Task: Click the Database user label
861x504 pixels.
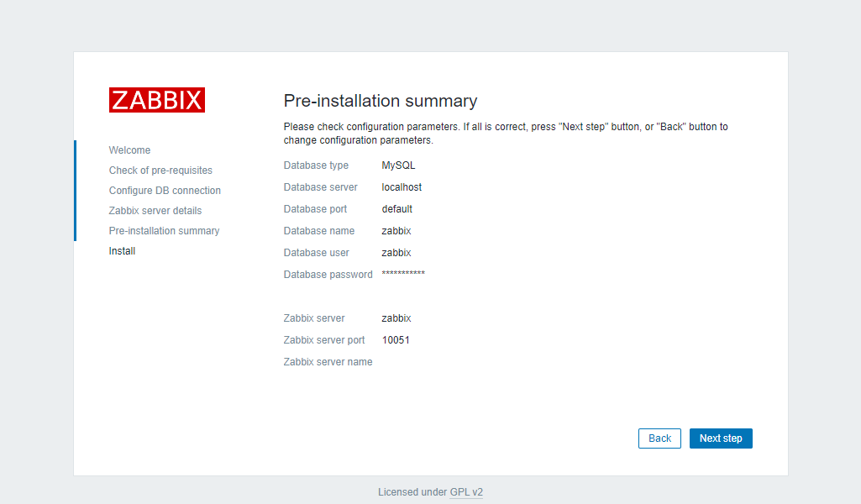Action: coord(317,253)
